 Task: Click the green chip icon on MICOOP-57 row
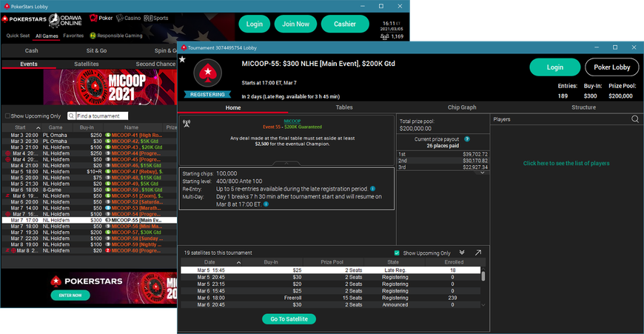108,233
